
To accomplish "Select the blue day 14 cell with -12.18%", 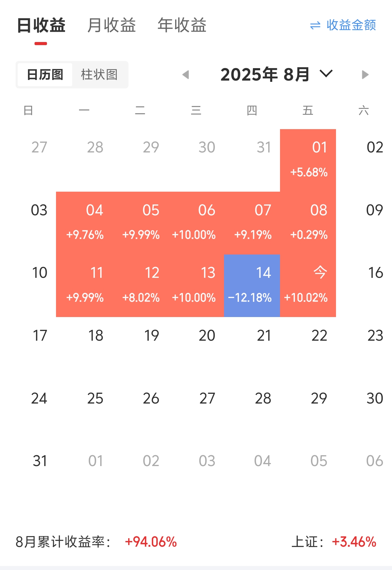I will pos(252,286).
